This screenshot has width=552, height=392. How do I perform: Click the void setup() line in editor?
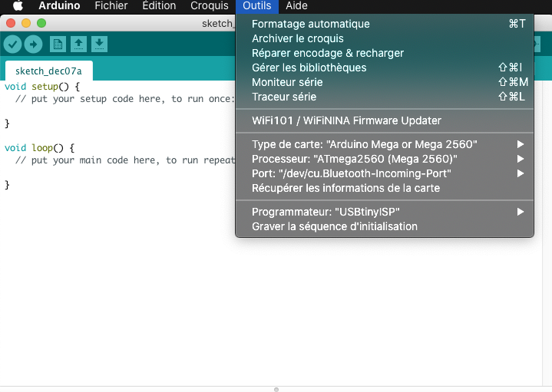[42, 87]
